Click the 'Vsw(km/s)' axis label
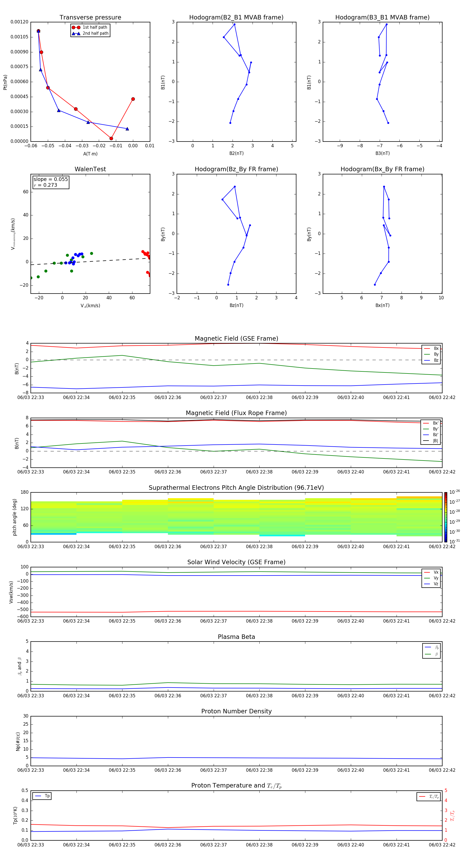Screen dimensions: 473x868 pos(11,592)
